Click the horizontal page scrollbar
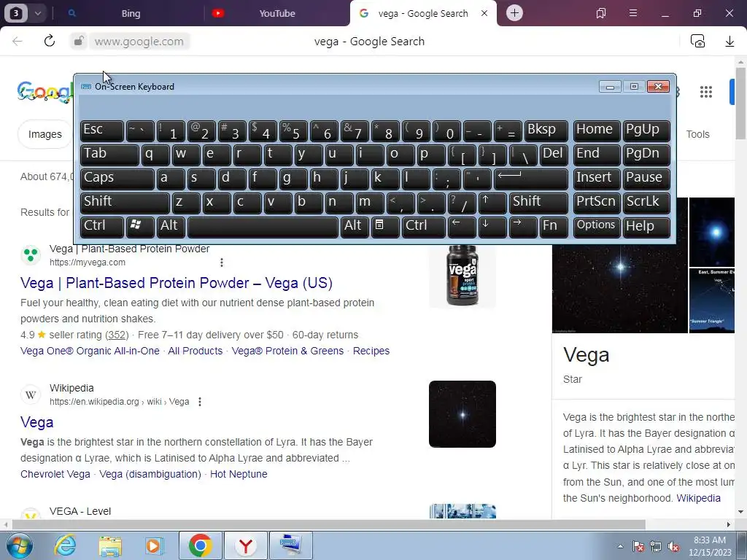 pos(329,524)
